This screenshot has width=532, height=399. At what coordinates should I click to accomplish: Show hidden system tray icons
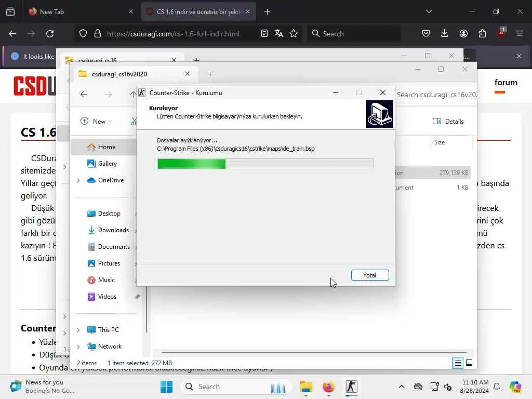[x=402, y=387]
